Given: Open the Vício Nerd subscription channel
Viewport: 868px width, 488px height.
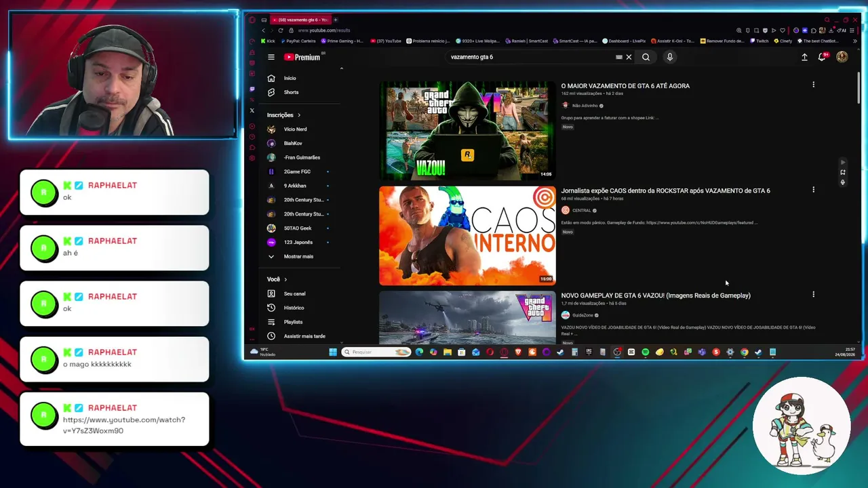Looking at the screenshot, I should click(x=302, y=129).
